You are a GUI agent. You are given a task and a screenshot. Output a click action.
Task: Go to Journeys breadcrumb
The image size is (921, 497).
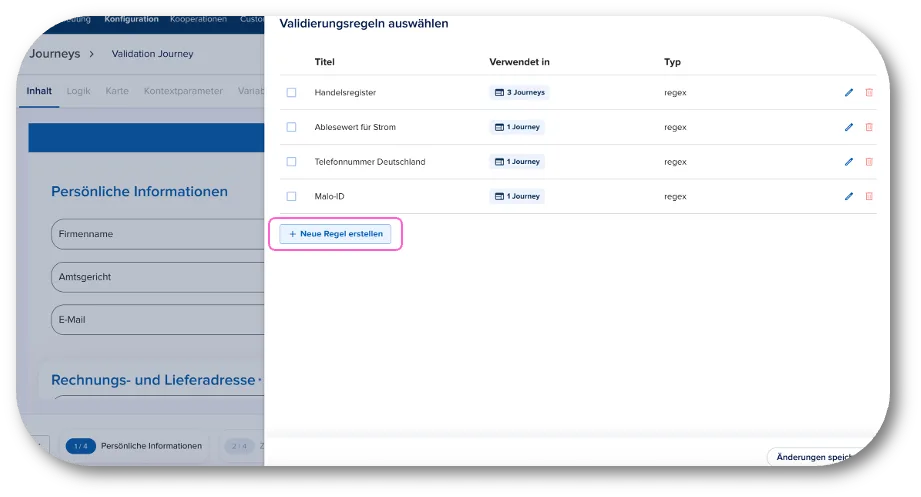pyautogui.click(x=55, y=53)
